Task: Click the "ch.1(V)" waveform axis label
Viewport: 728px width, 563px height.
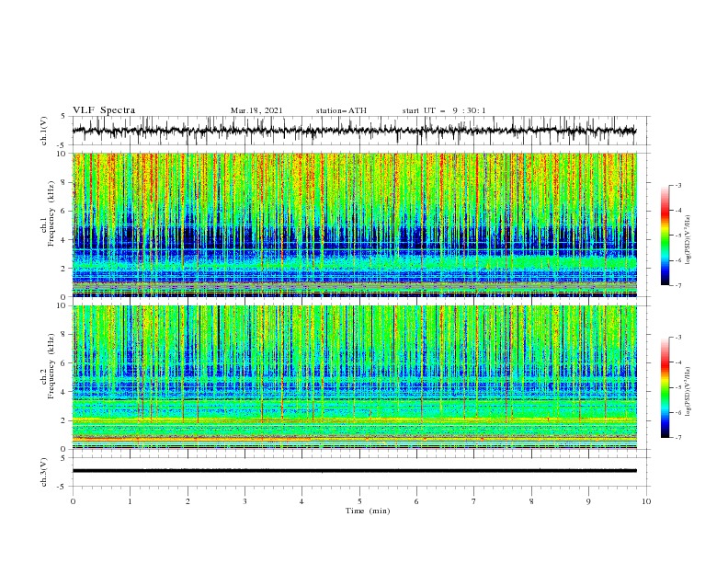Action: 44,131
